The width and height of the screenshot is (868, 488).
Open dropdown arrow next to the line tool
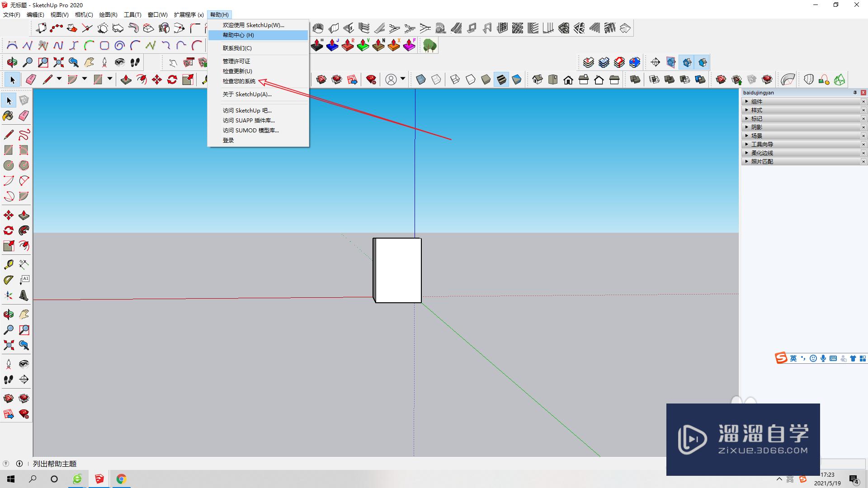(59, 79)
